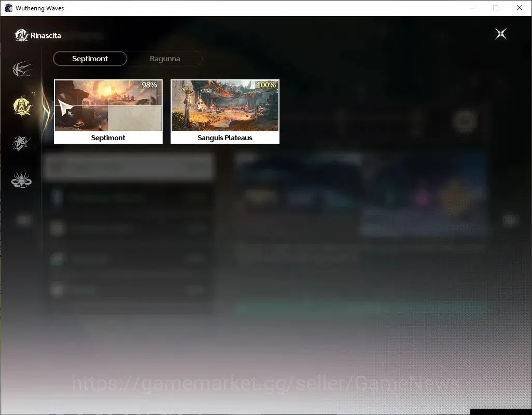This screenshot has width=532, height=415.
Task: Click the player arrow marker on Septimont card
Action: (x=66, y=108)
